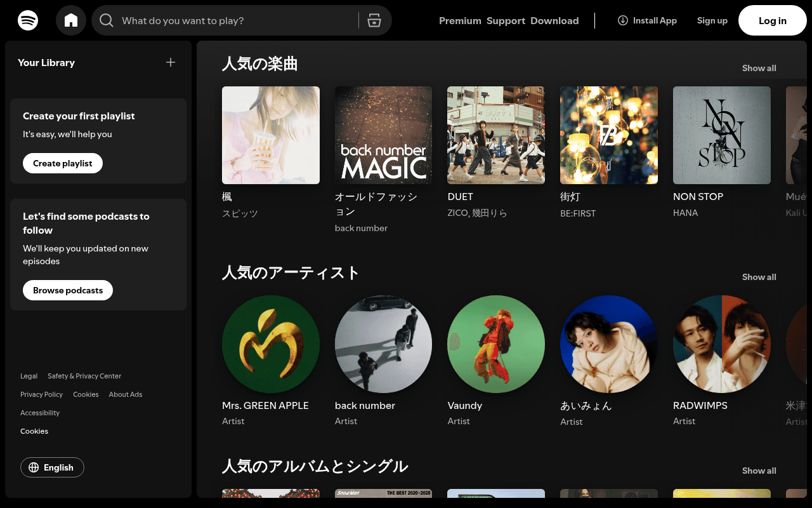This screenshot has width=812, height=508.
Task: Click the search magnifier icon
Action: coord(106,20)
